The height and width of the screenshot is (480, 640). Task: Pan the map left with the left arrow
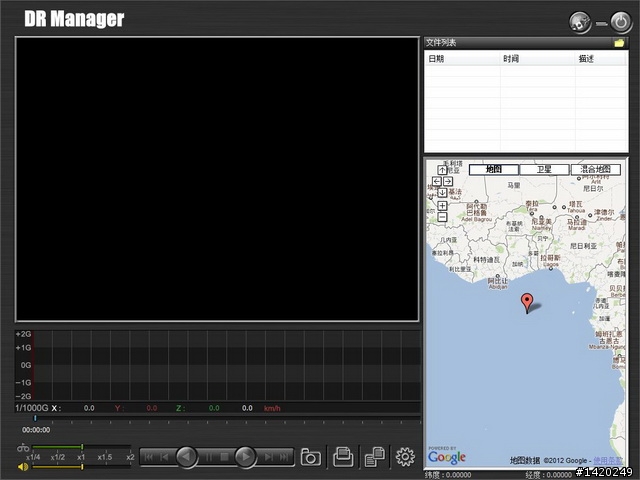(x=436, y=181)
